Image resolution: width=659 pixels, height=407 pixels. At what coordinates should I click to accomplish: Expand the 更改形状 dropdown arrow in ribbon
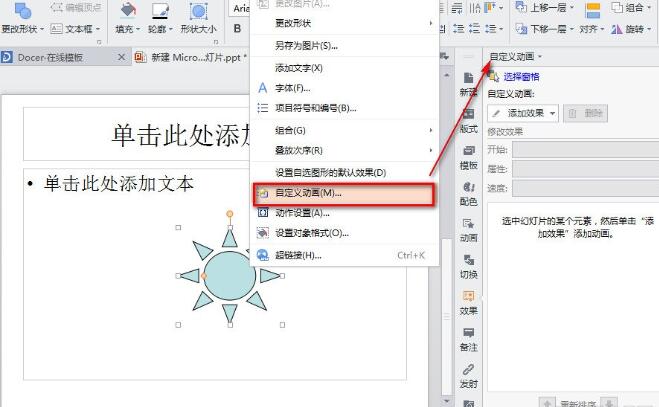tap(42, 29)
